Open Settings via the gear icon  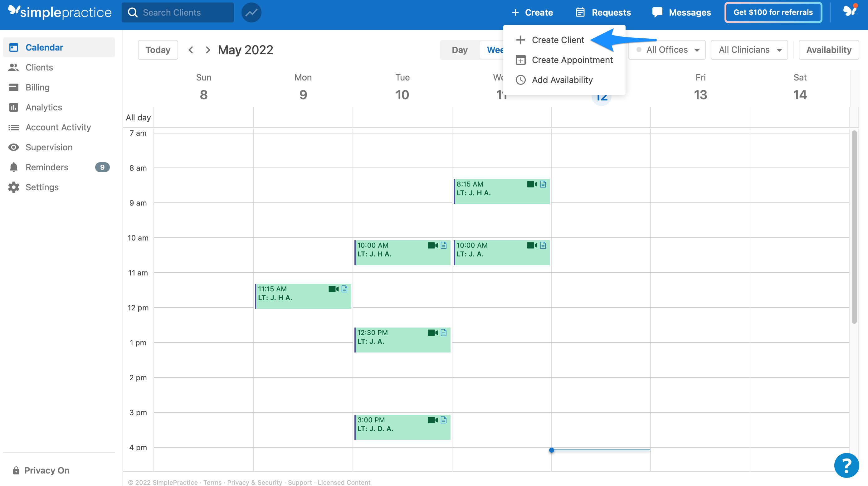click(13, 187)
